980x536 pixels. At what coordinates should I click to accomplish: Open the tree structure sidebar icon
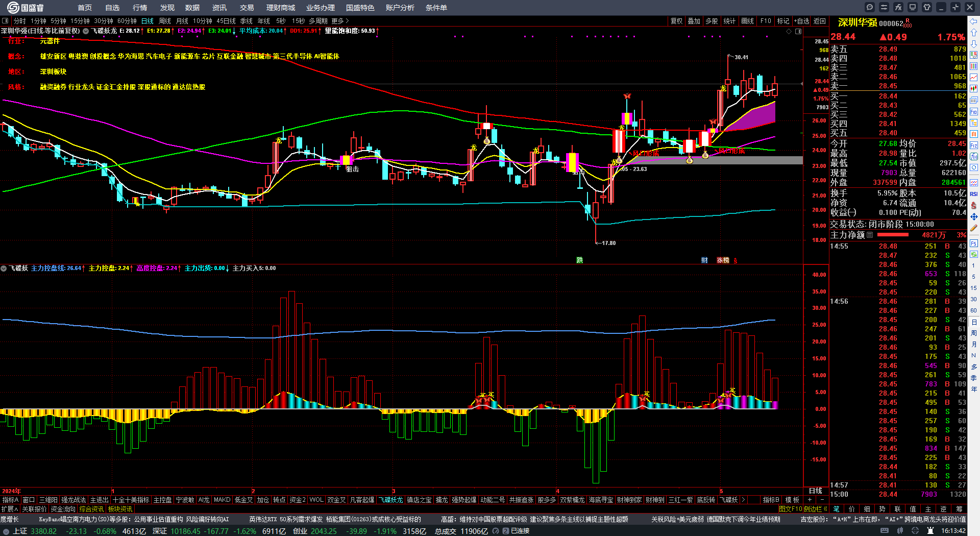[974, 123]
